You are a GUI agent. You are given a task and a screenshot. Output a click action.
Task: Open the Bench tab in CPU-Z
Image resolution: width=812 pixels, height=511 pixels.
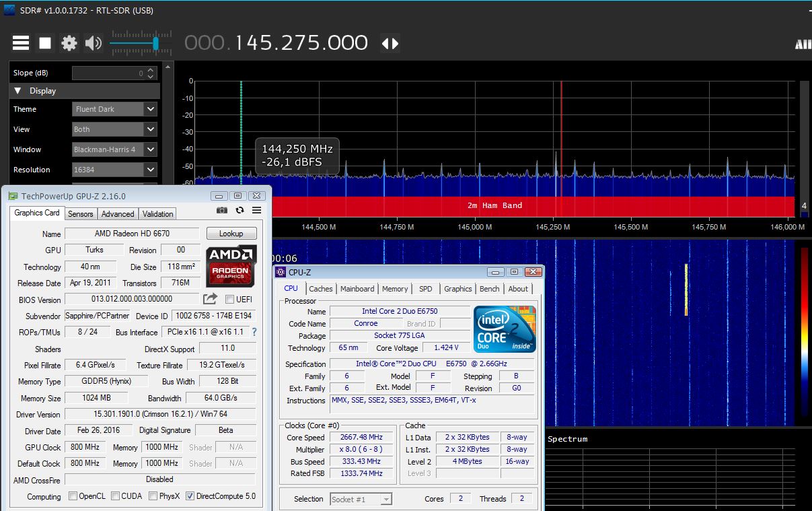pyautogui.click(x=490, y=289)
